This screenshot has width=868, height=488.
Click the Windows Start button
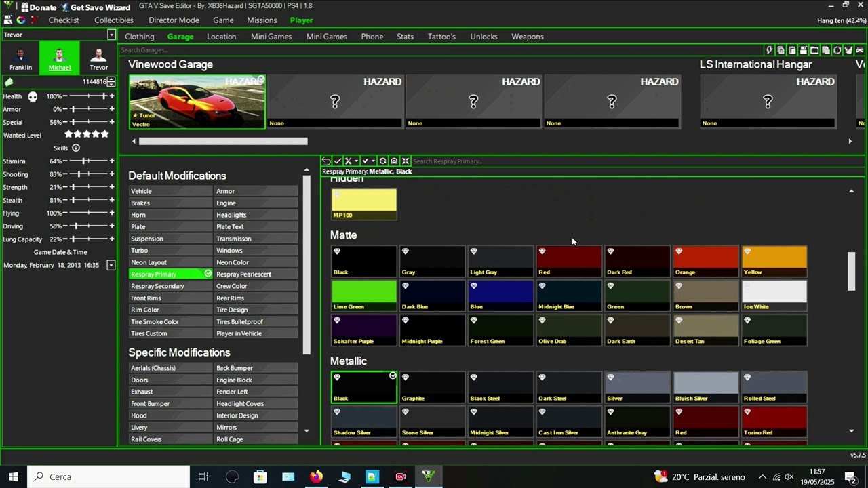pos(13,476)
